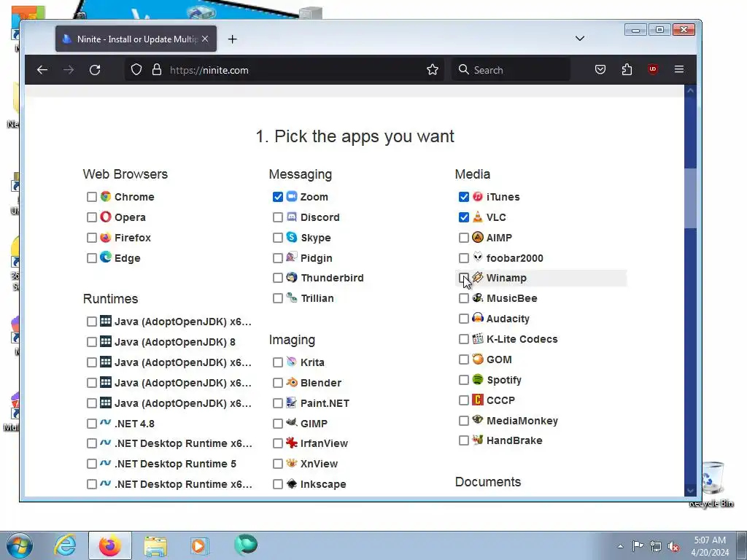Image resolution: width=747 pixels, height=560 pixels.
Task: Click the GOM label
Action: tap(499, 359)
